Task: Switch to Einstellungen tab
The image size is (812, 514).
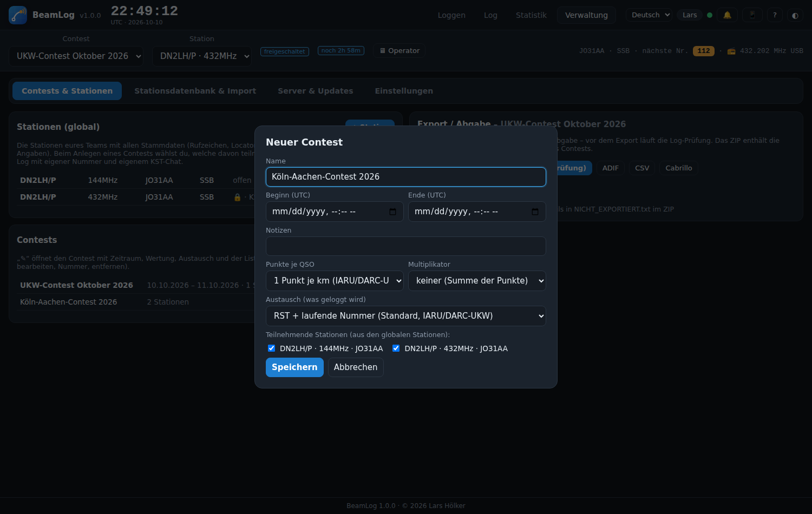Action: pyautogui.click(x=404, y=91)
